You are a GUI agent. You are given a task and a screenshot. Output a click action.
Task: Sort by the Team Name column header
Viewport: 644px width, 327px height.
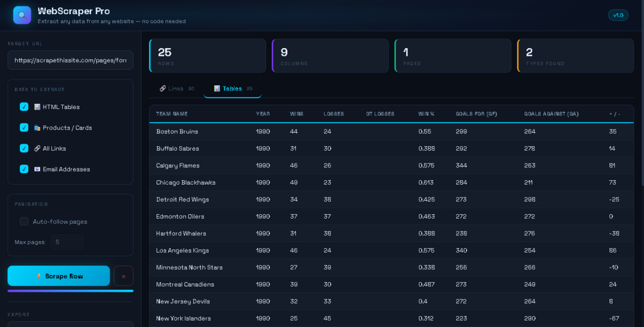172,113
